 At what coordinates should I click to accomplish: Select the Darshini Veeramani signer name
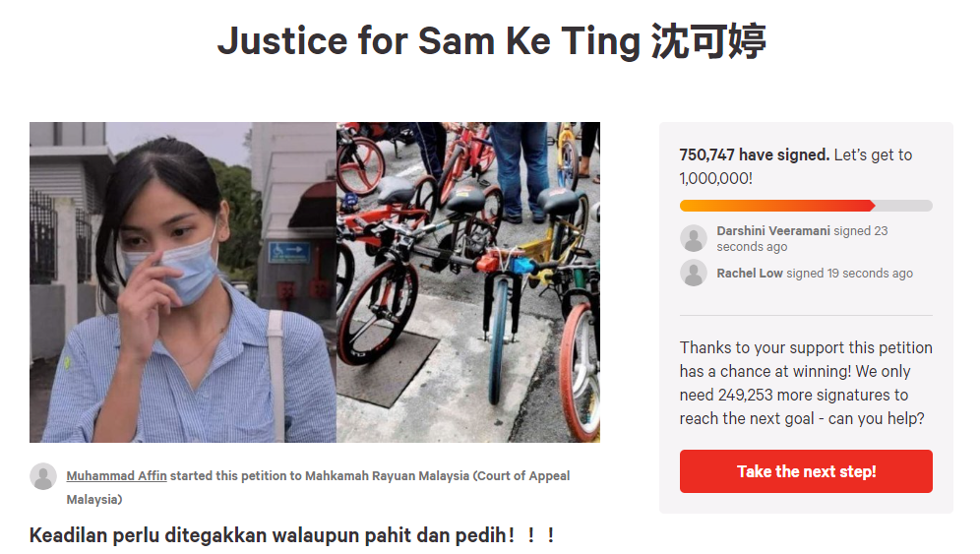[773, 230]
